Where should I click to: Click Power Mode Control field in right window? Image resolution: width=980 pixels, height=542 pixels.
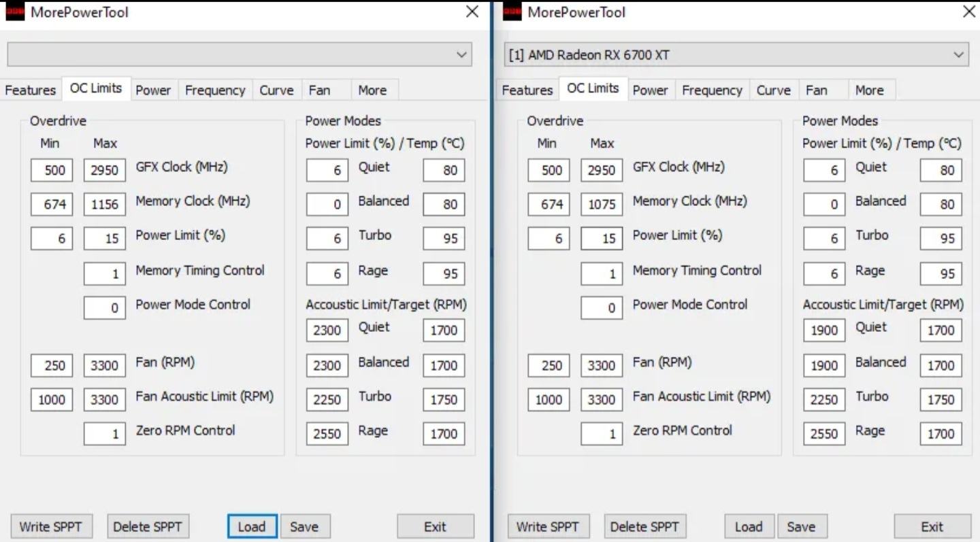pyautogui.click(x=602, y=307)
